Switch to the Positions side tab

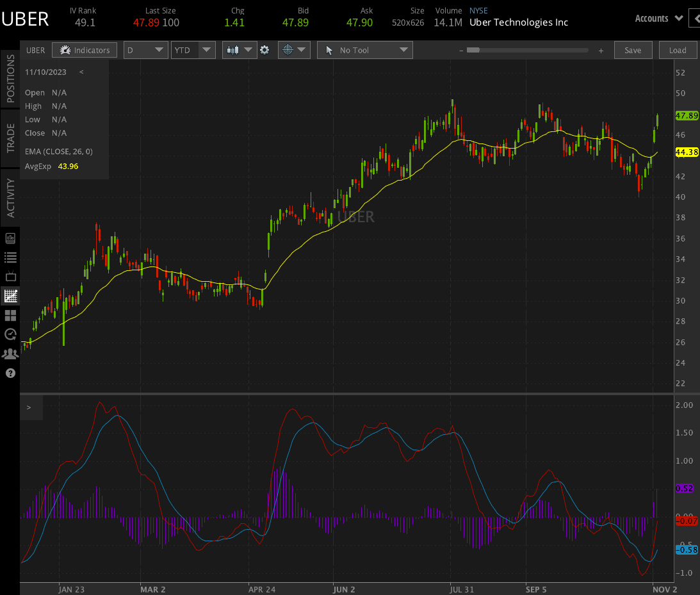point(10,78)
